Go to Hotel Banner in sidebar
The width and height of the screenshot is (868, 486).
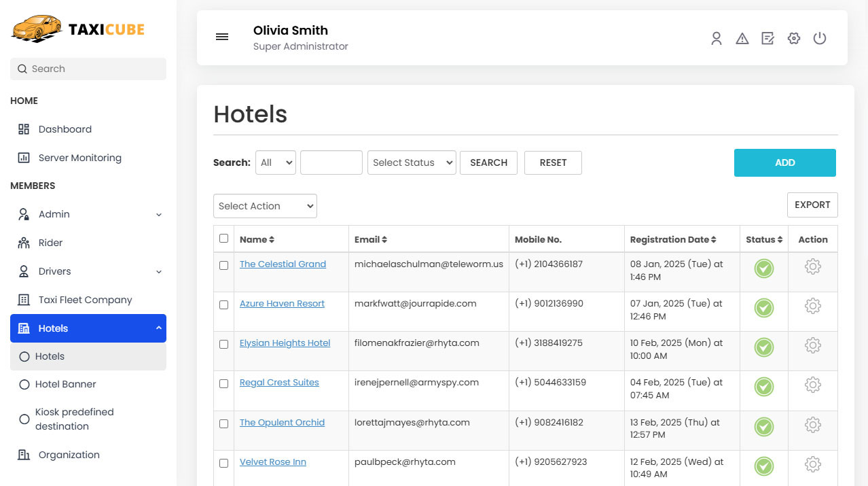tap(65, 384)
